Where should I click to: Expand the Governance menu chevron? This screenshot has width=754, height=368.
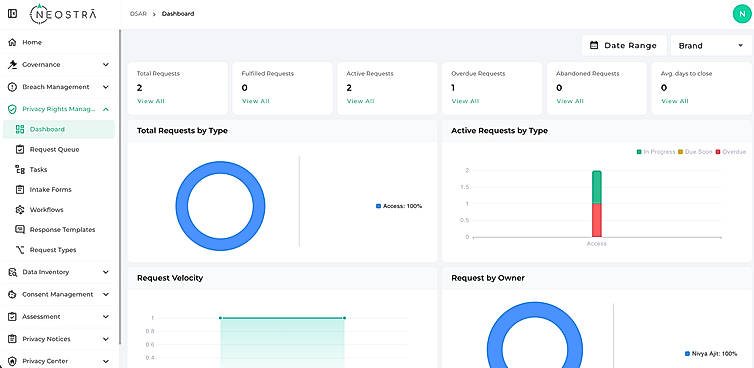[x=106, y=64]
